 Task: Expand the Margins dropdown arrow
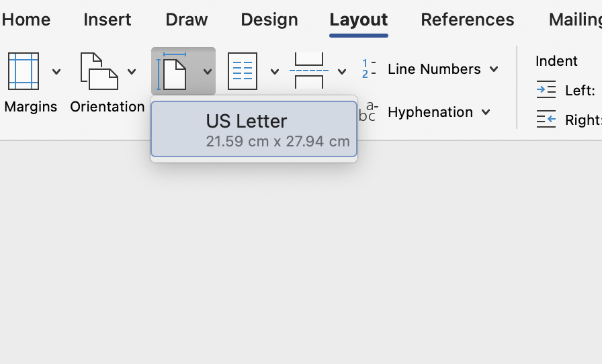tap(56, 71)
